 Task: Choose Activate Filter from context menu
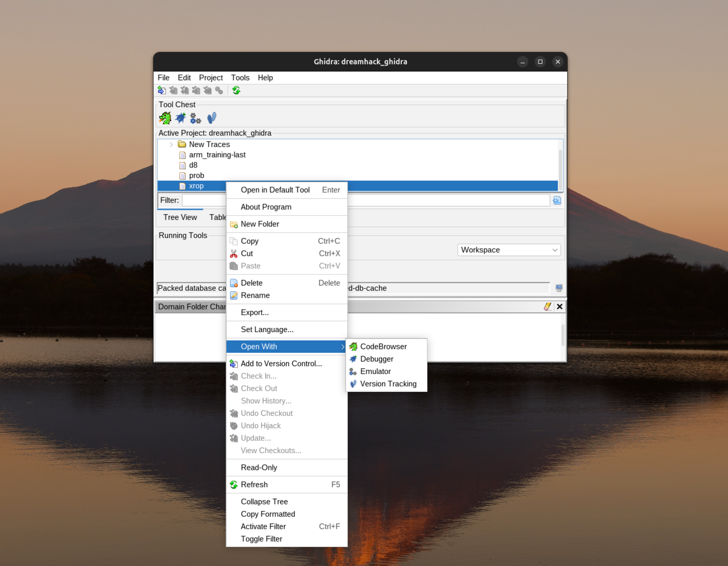coord(286,526)
